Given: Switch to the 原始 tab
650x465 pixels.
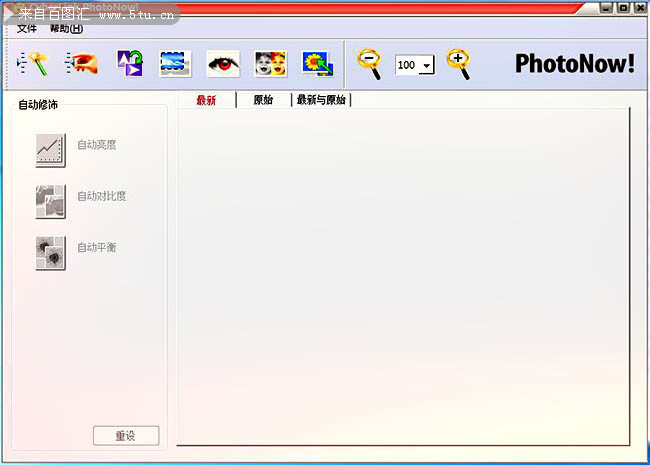Looking at the screenshot, I should click(263, 100).
